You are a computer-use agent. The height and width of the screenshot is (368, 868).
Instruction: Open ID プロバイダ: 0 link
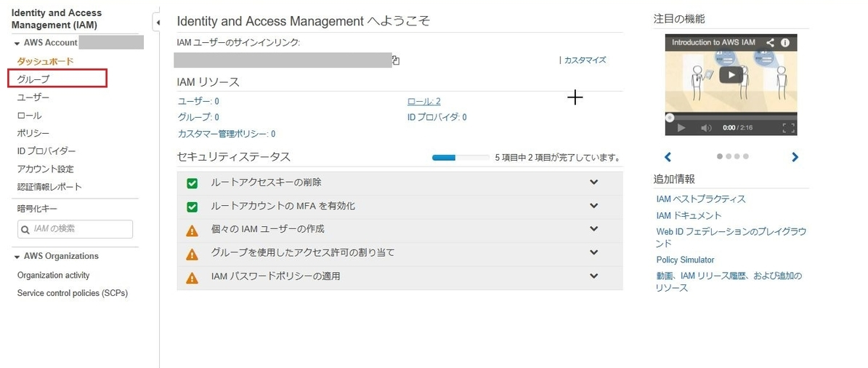click(x=437, y=118)
